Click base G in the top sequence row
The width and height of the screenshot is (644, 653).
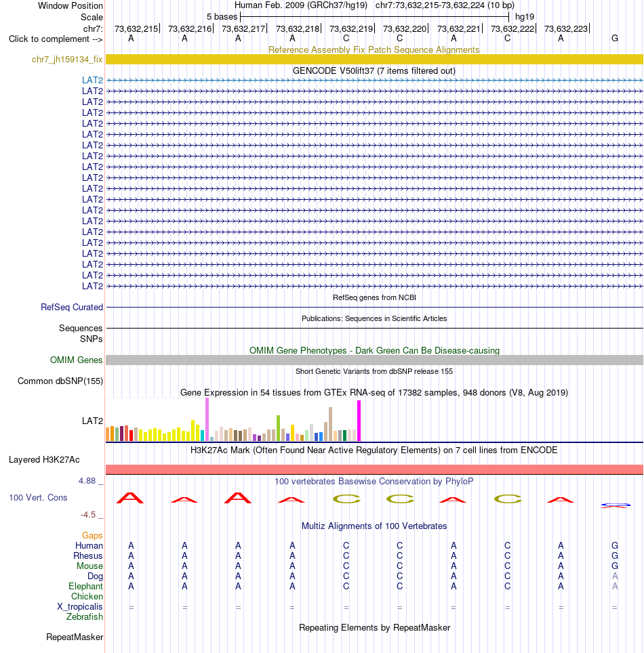pyautogui.click(x=614, y=39)
